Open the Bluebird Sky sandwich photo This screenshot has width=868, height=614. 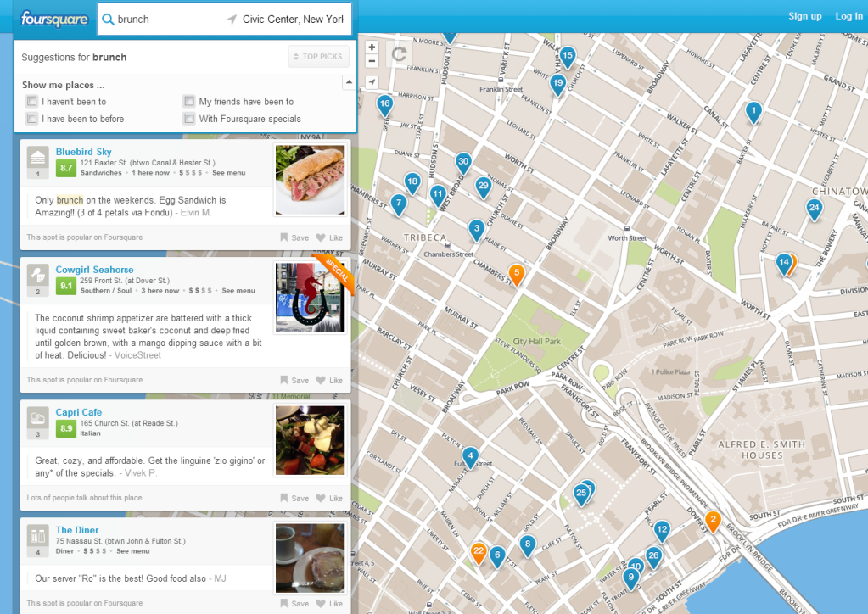coord(310,180)
